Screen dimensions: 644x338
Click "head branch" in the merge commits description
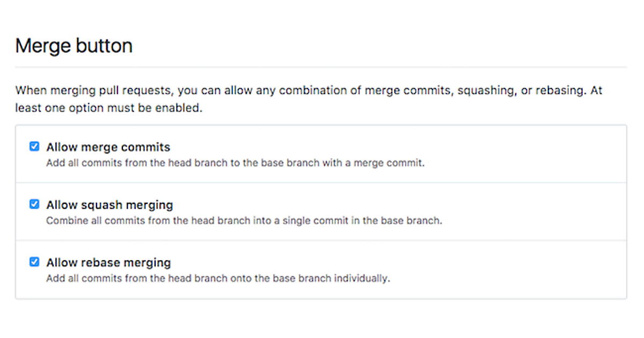click(x=201, y=163)
